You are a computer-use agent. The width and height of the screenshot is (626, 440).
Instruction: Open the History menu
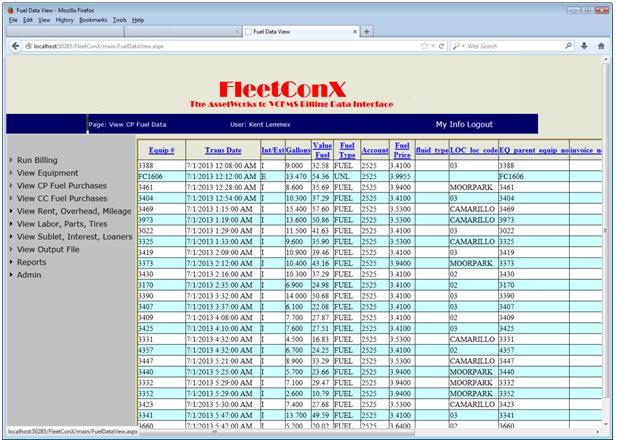point(65,20)
